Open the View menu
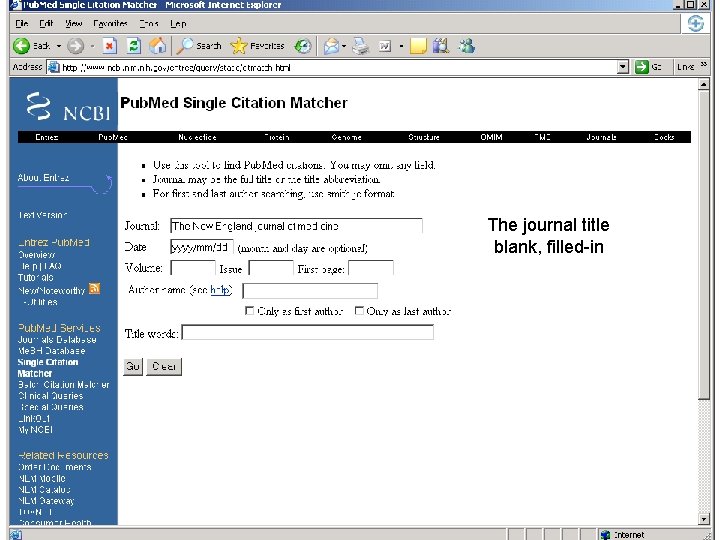Image resolution: width=720 pixels, height=540 pixels. (73, 23)
